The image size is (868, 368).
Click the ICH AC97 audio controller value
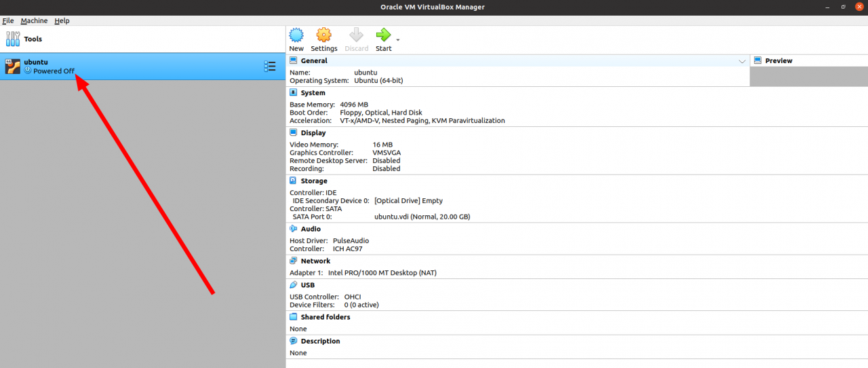[x=348, y=249]
